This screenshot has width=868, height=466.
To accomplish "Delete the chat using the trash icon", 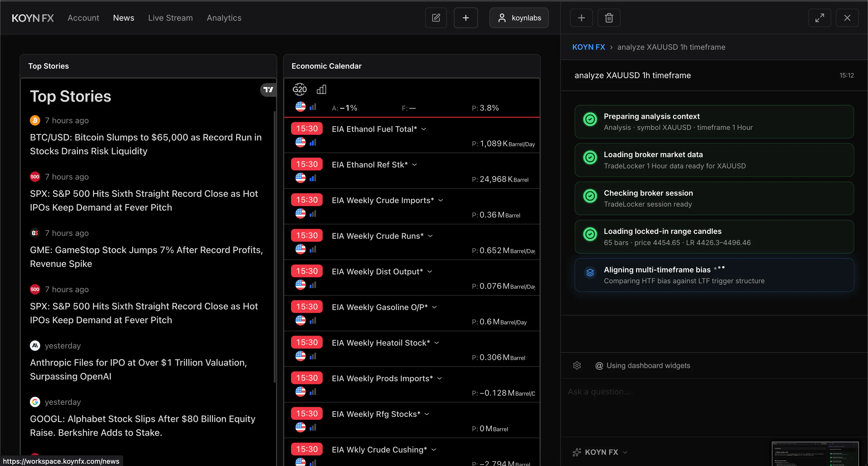I will [609, 18].
